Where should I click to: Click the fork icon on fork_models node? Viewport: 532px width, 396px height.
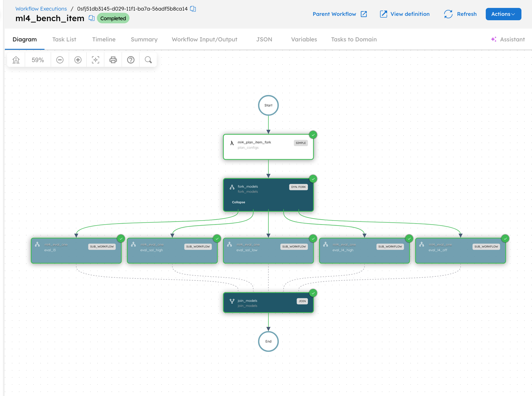pos(232,187)
